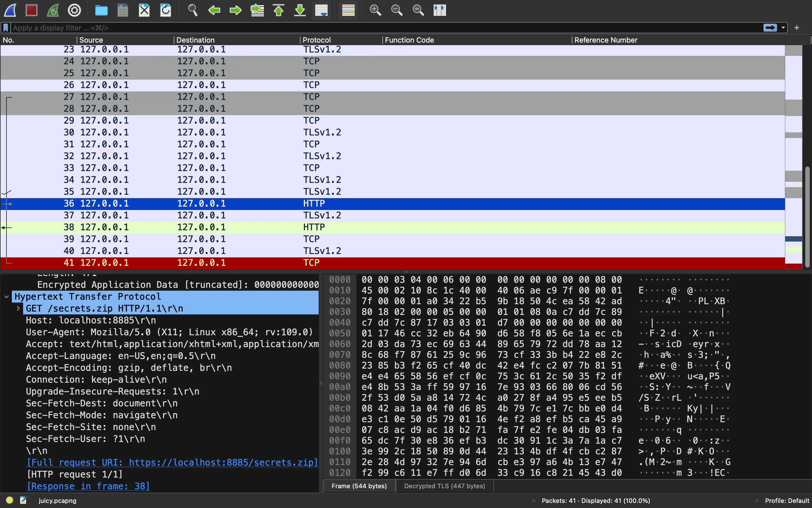The height and width of the screenshot is (508, 812).
Task: Click Go to specified packet icon
Action: click(x=257, y=10)
